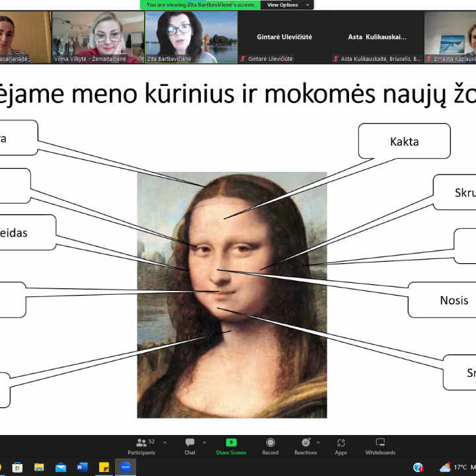Open the Reactions menu
Screen dimensions: 476x476
tap(305, 446)
